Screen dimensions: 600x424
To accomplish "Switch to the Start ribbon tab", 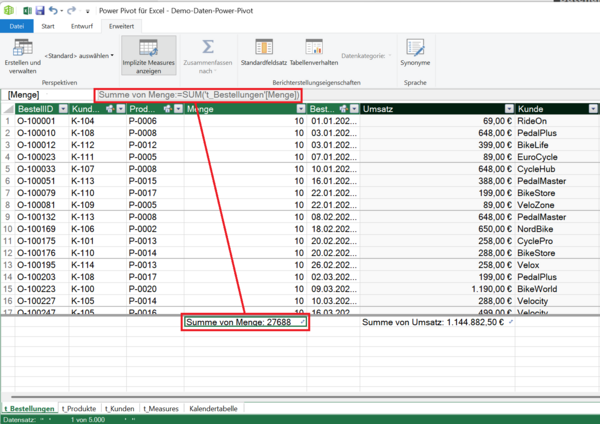I will pos(47,25).
